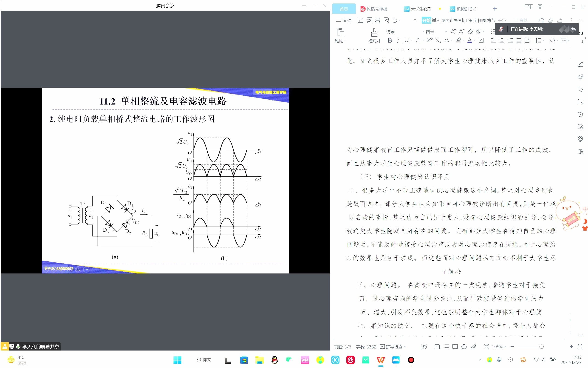
Task: Add new tab with plus button
Action: [495, 9]
